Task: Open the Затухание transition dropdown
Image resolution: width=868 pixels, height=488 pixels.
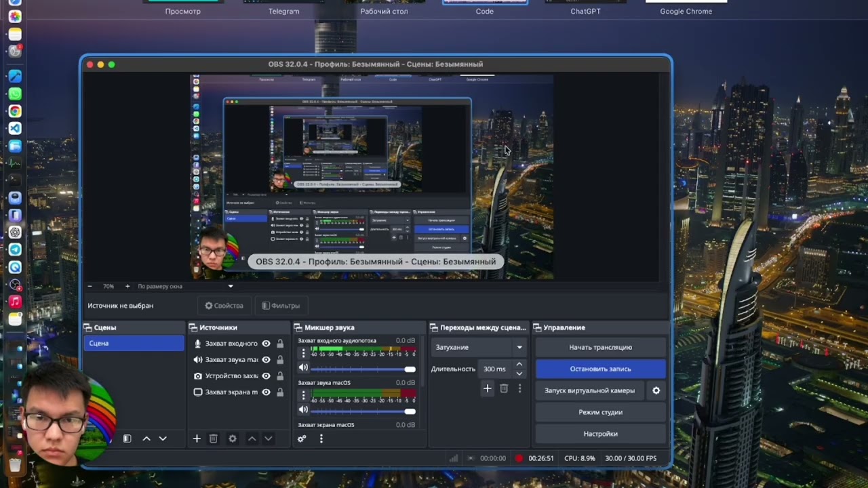Action: (479, 347)
